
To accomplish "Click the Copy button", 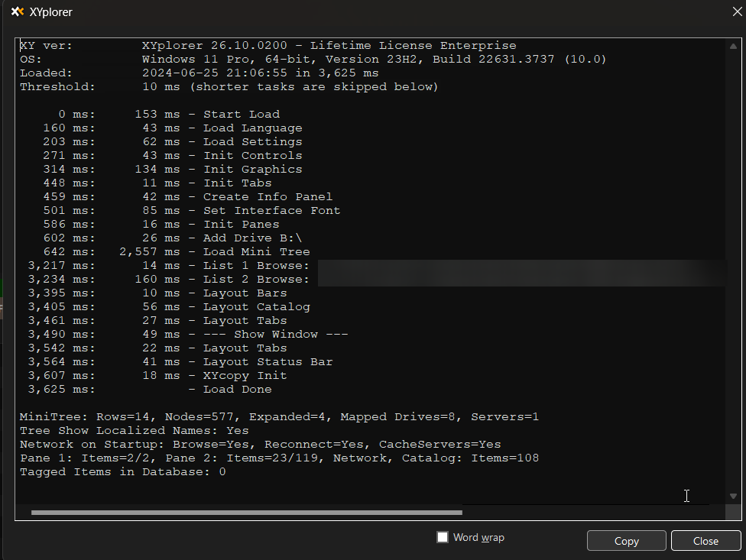I will pos(626,541).
